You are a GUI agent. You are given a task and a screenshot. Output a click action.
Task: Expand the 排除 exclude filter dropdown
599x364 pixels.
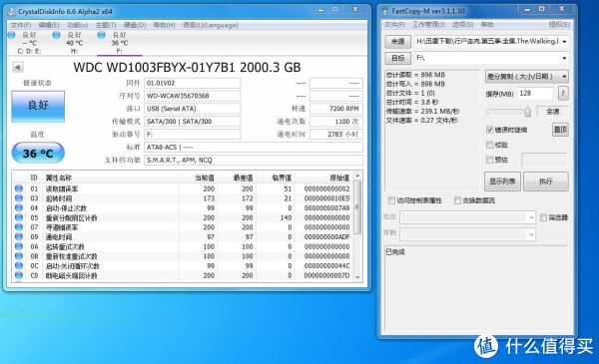coord(531,234)
